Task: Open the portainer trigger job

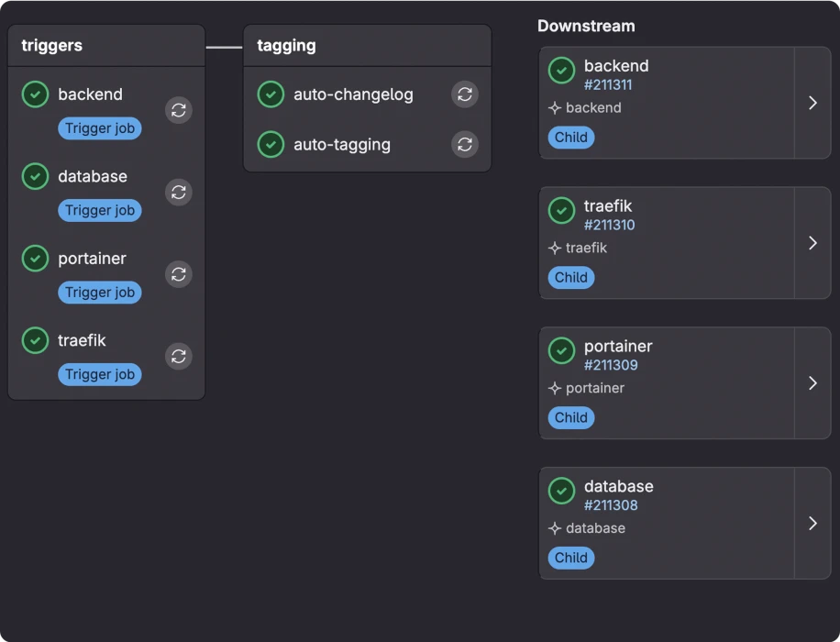Action: (x=92, y=259)
